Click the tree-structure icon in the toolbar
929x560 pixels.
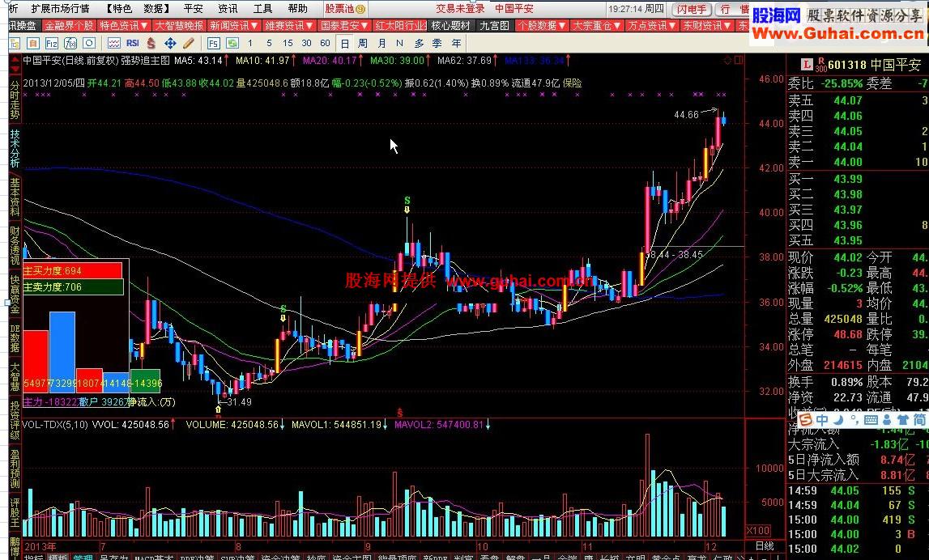tap(15, 43)
